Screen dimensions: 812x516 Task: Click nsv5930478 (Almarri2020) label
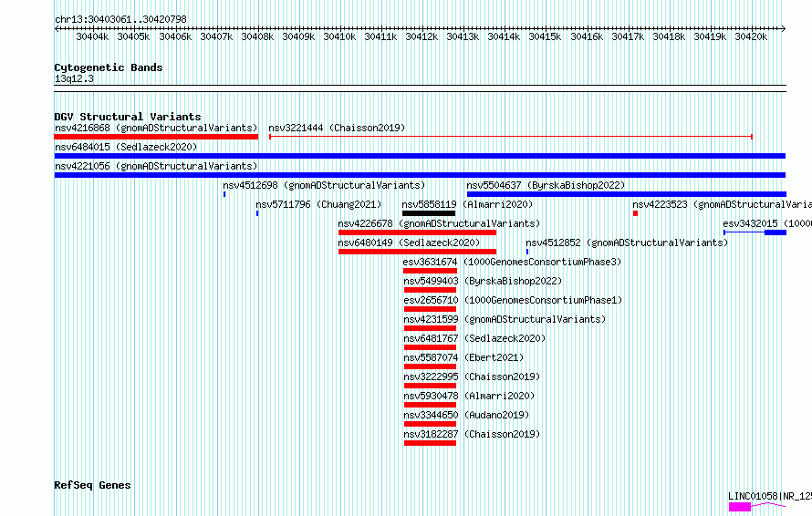(x=469, y=396)
